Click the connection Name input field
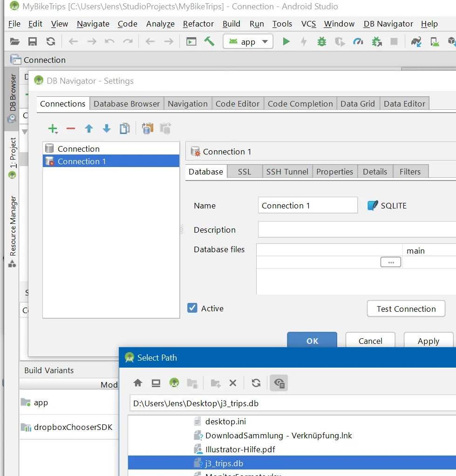Image resolution: width=456 pixels, height=476 pixels. click(x=308, y=206)
